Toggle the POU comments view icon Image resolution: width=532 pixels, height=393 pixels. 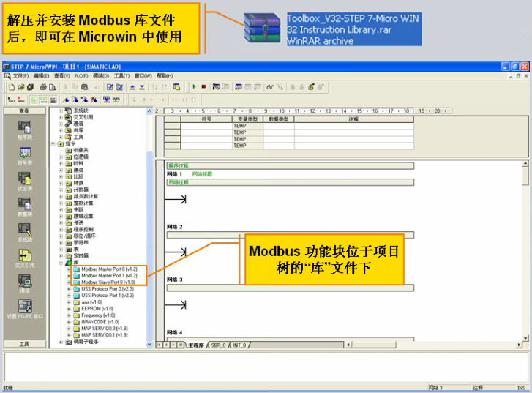click(34, 100)
